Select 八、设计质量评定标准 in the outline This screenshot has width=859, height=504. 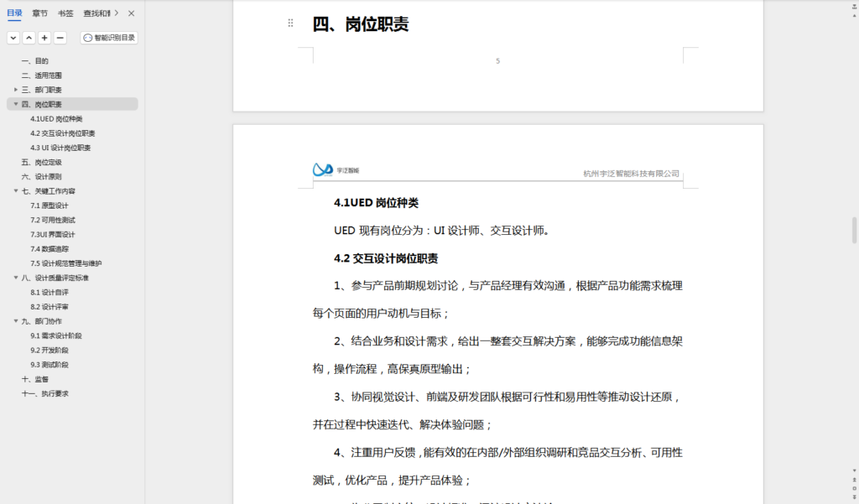pyautogui.click(x=55, y=278)
